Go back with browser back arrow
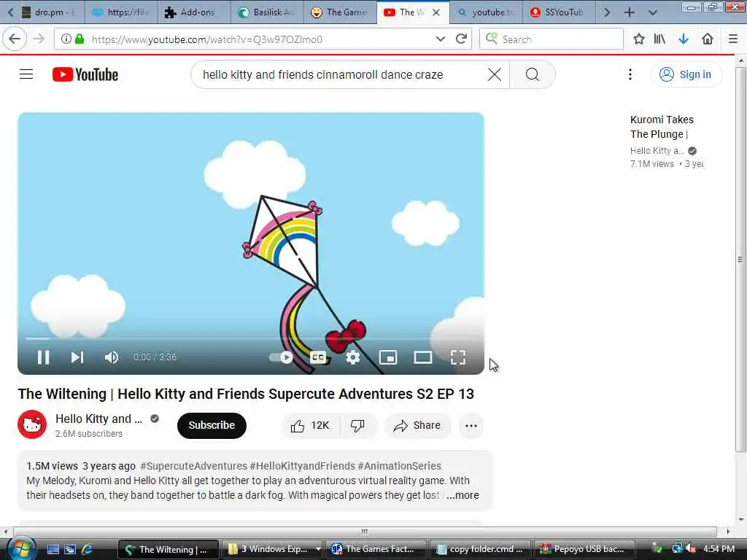 tap(15, 39)
